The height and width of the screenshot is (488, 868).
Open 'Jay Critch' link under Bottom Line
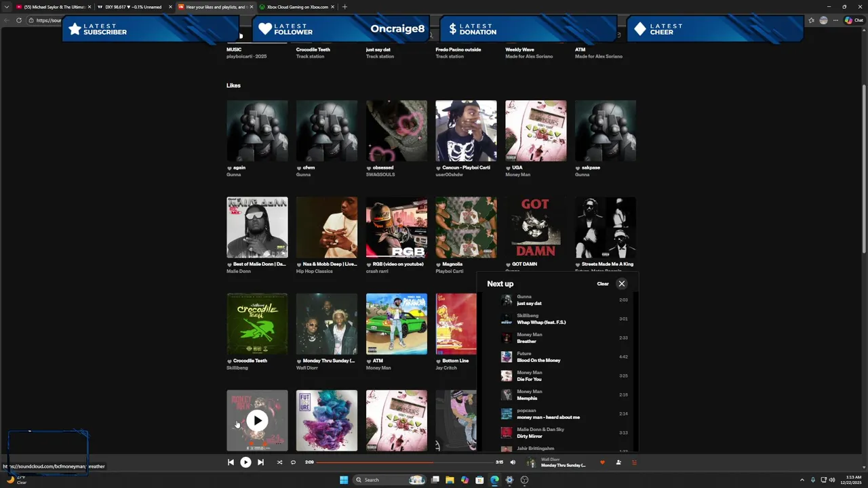tap(446, 367)
